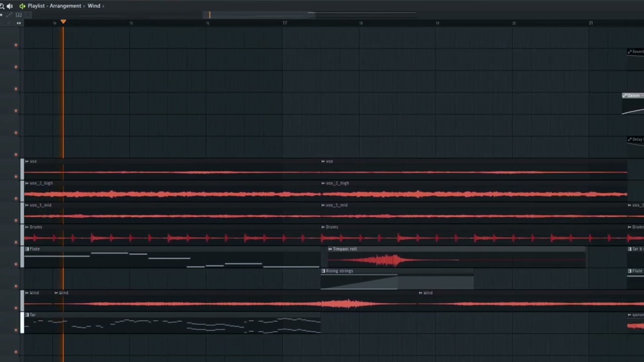Select the Timpani roll audio clip
This screenshot has height=362, width=644.
(x=456, y=257)
